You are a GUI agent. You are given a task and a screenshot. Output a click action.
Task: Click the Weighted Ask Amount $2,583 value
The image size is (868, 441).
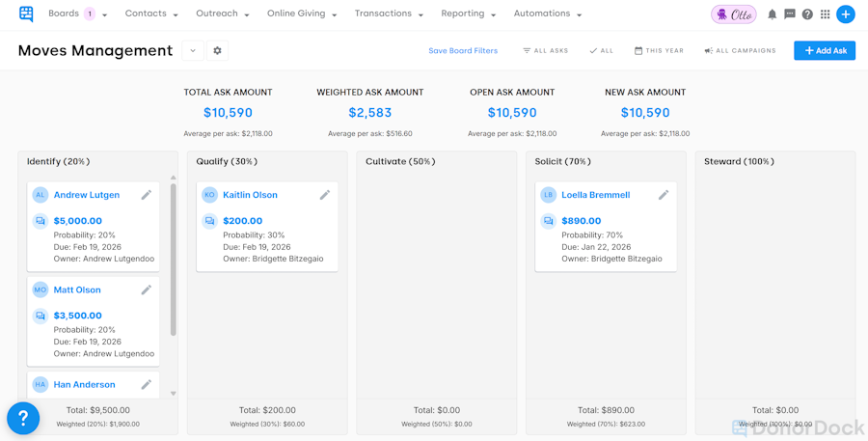369,113
